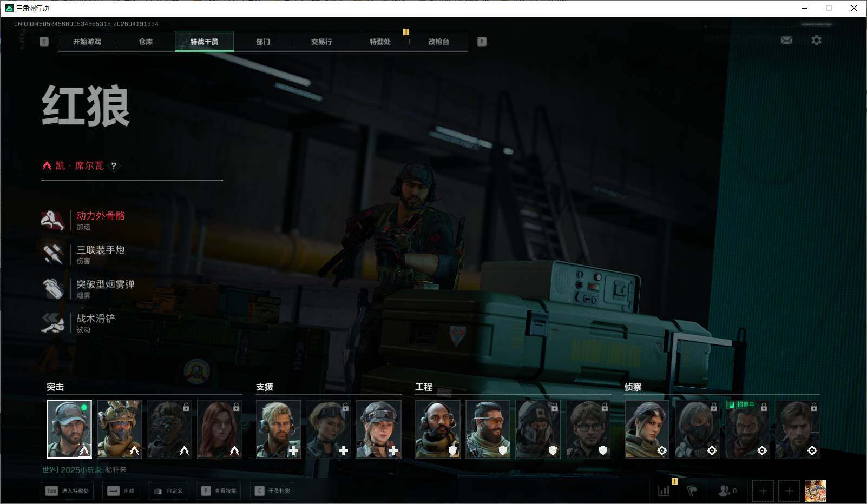
Task: Open the settings gear icon
Action: [816, 41]
